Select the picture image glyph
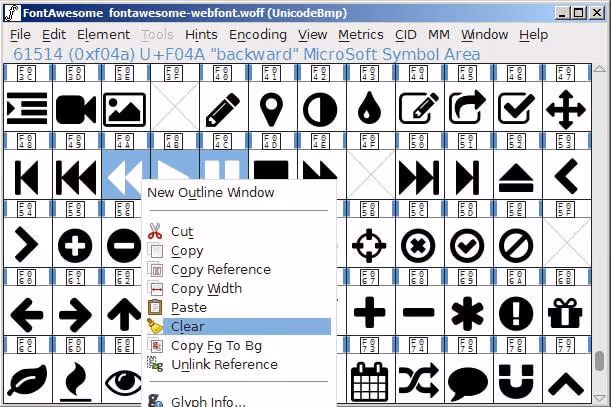The height and width of the screenshot is (407, 611). (x=125, y=110)
